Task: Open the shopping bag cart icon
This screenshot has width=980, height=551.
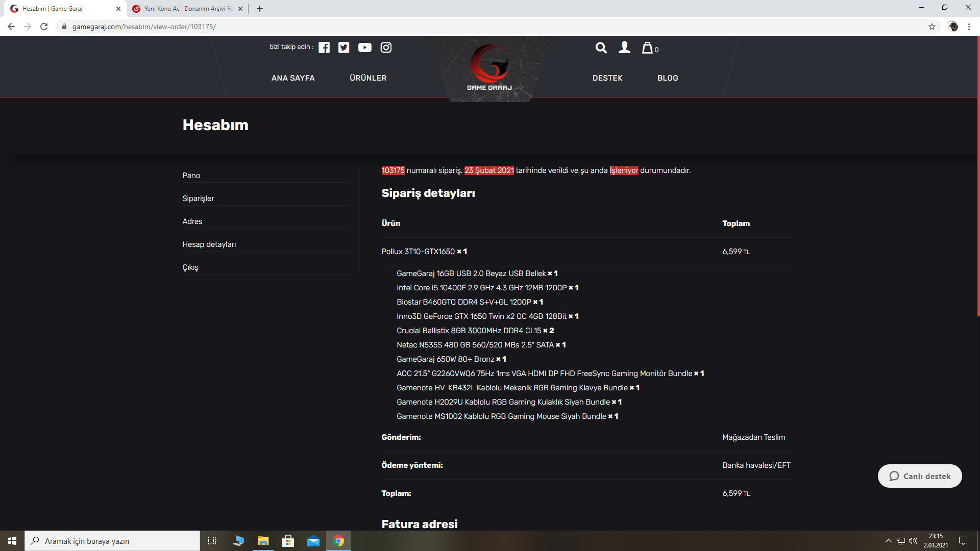Action: coord(648,48)
